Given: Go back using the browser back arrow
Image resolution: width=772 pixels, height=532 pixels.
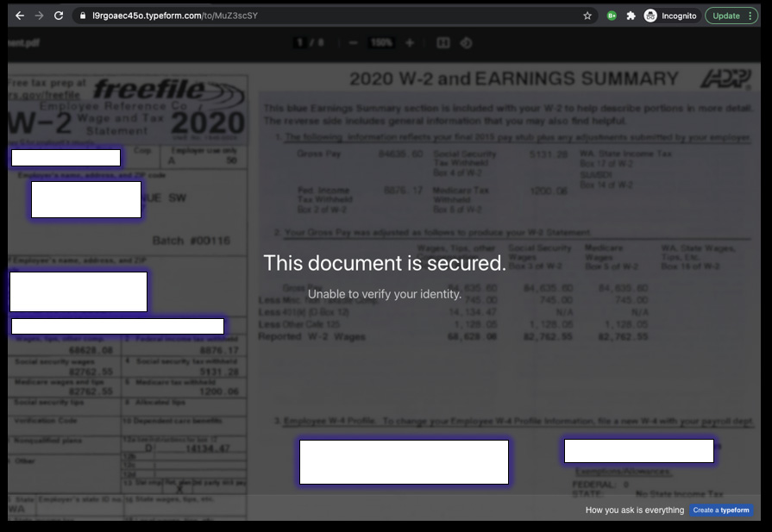Looking at the screenshot, I should [x=20, y=16].
